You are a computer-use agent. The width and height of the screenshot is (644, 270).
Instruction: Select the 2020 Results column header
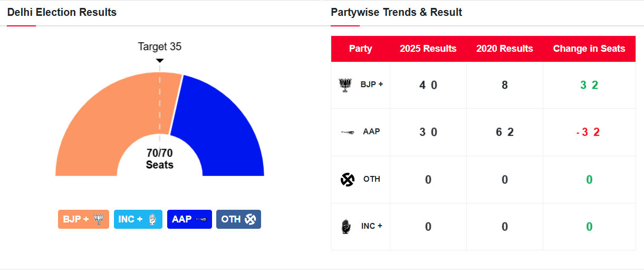pos(505,49)
